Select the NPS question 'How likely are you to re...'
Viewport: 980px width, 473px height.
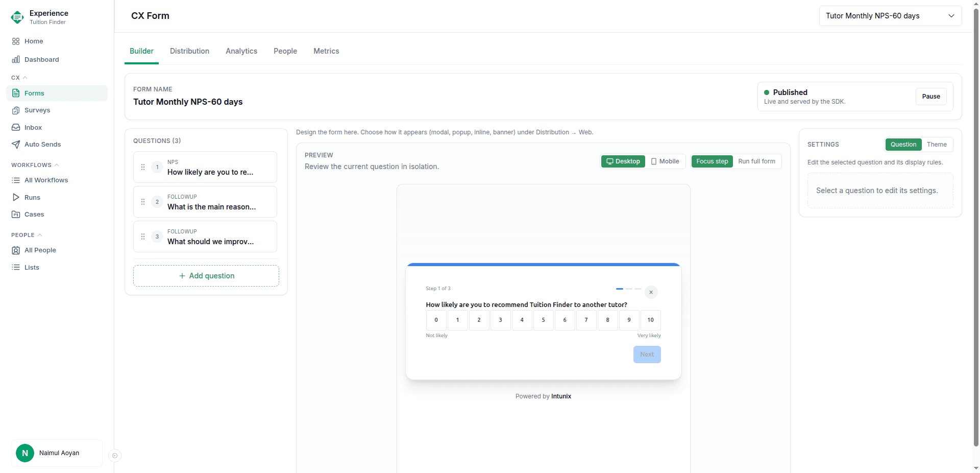tap(205, 167)
